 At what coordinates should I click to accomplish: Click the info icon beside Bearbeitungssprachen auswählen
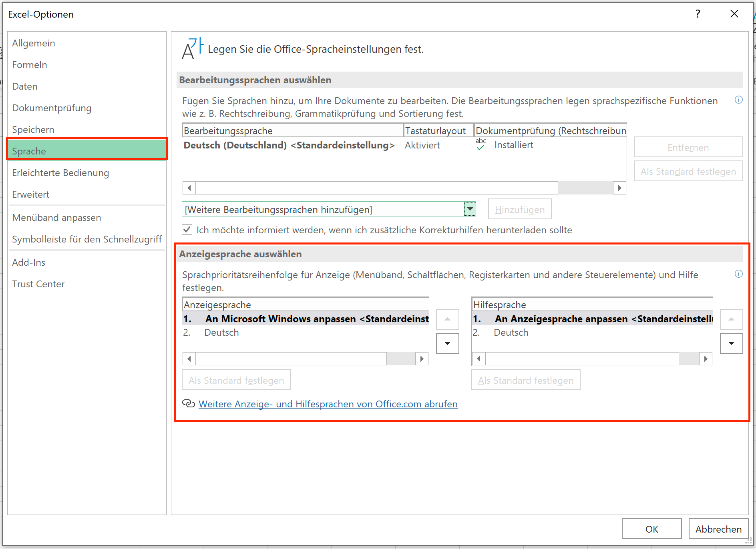tap(739, 100)
